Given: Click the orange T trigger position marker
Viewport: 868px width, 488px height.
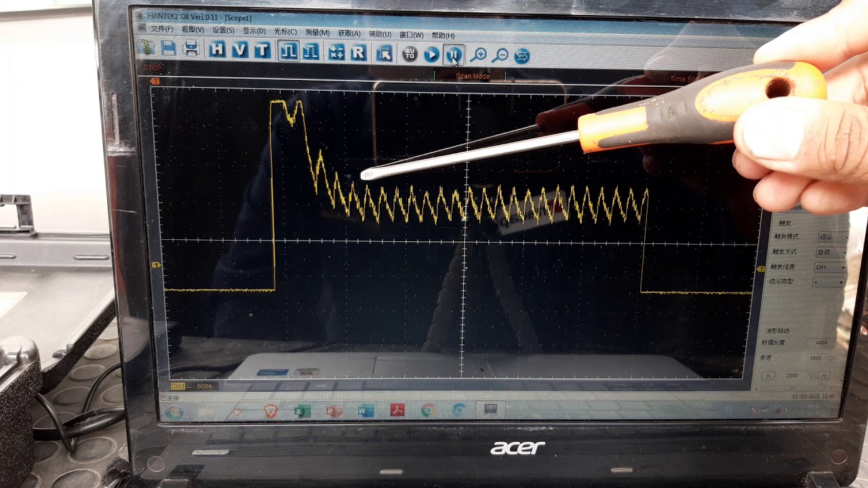Looking at the screenshot, I should tap(155, 81).
